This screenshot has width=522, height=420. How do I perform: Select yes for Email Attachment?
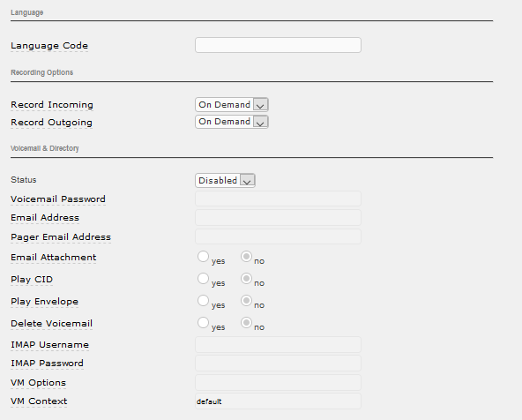(x=203, y=257)
